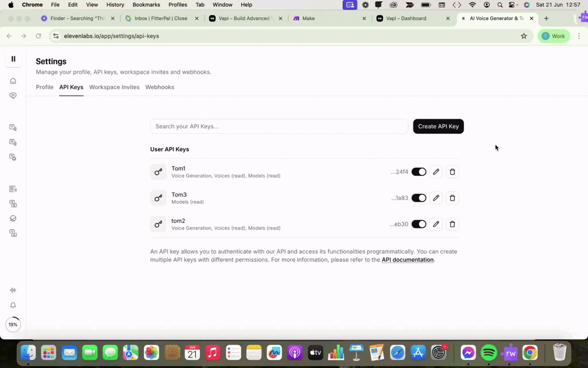Switch to the Webhooks tab
The image size is (588, 368).
click(x=160, y=87)
